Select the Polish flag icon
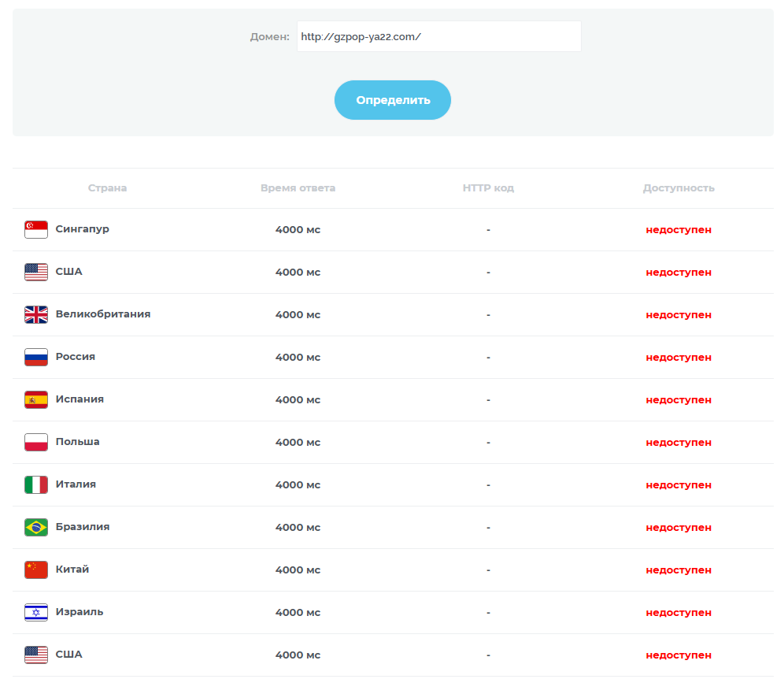The width and height of the screenshot is (784, 679). pyautogui.click(x=36, y=442)
